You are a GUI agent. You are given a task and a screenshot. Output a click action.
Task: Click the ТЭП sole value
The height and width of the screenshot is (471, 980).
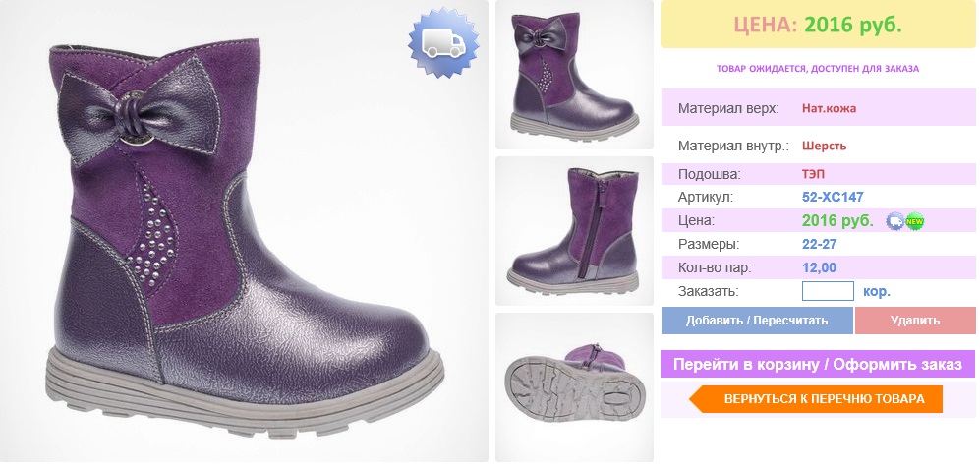click(x=814, y=174)
